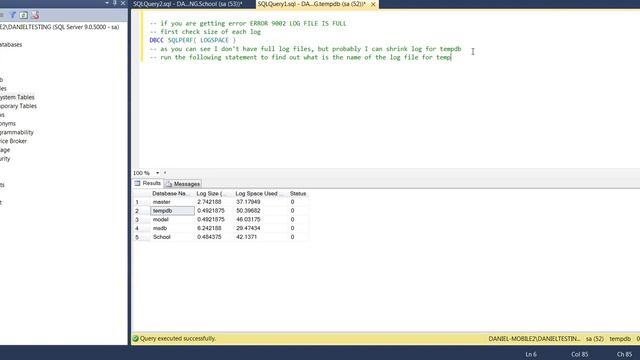
Task: Select log size value 6.242188
Action: 213,228
